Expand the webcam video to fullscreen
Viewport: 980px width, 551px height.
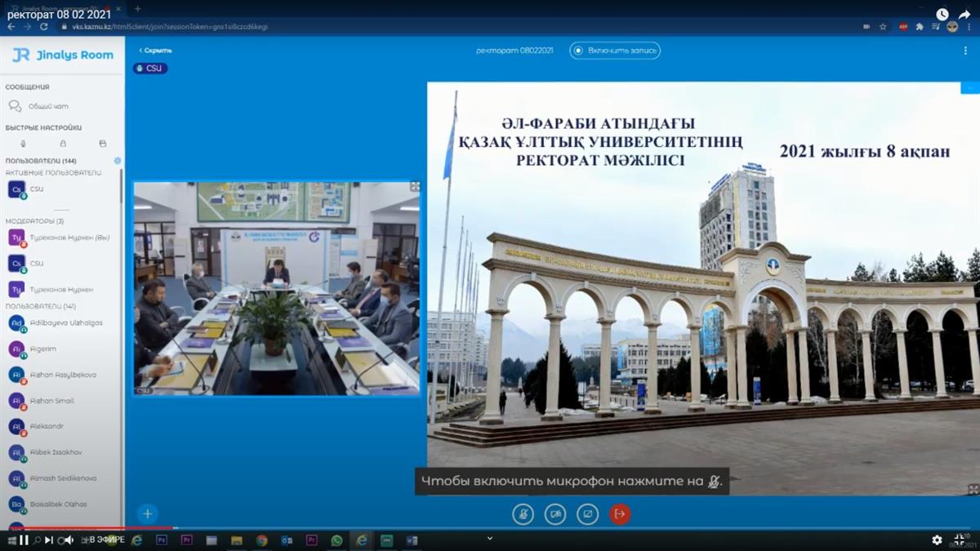point(415,187)
